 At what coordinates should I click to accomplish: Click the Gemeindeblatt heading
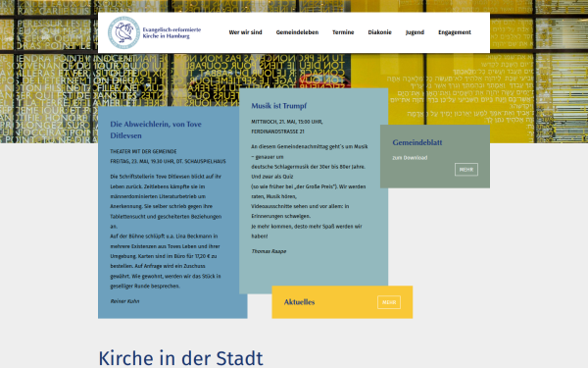[x=417, y=142]
